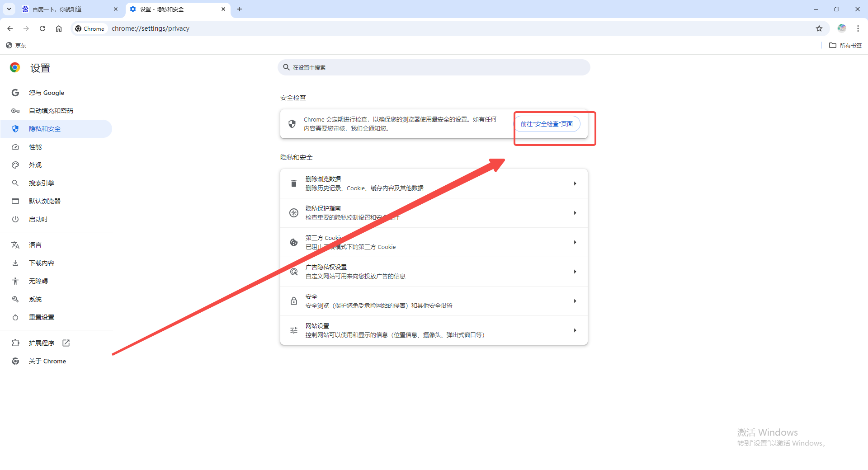
Task: Click the palette icon for 外观
Action: (x=15, y=165)
